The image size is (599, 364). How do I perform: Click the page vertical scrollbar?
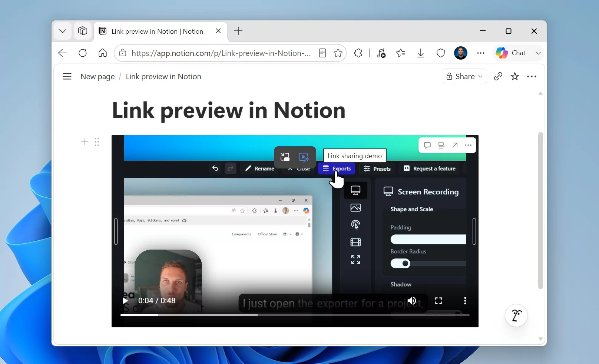pos(540,211)
